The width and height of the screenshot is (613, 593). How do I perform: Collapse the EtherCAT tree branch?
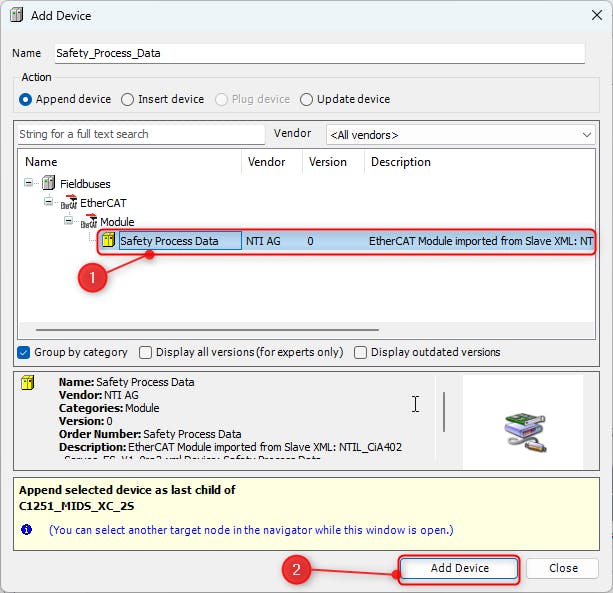point(49,203)
